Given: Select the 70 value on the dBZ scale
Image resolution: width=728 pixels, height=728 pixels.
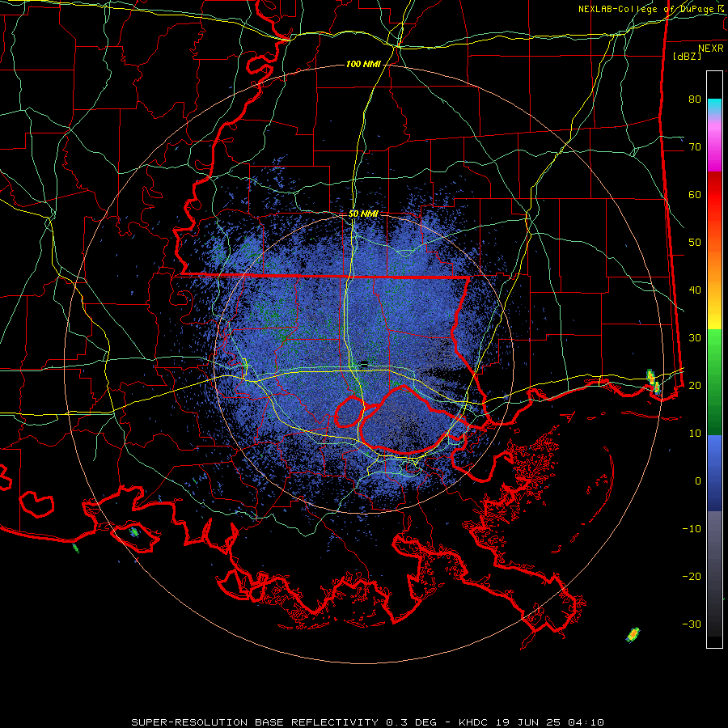Looking at the screenshot, I should [695, 146].
